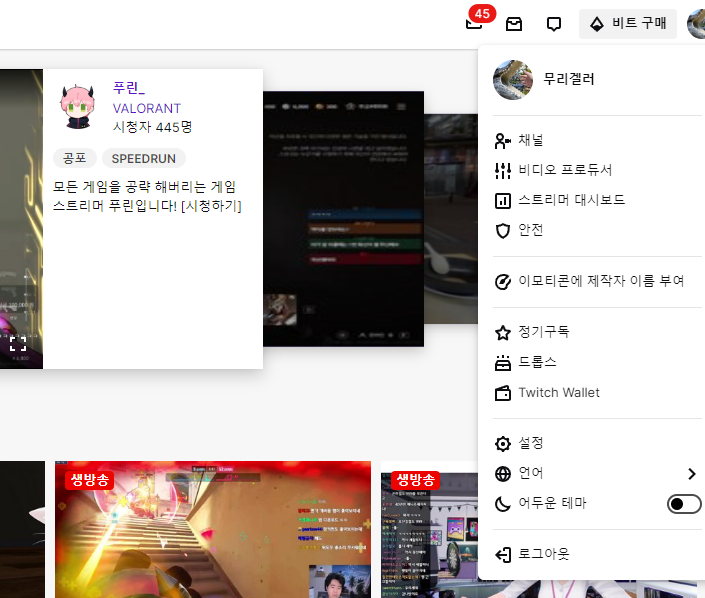This screenshot has width=705, height=598.
Task: Click the logout arrow icon
Action: pyautogui.click(x=503, y=555)
